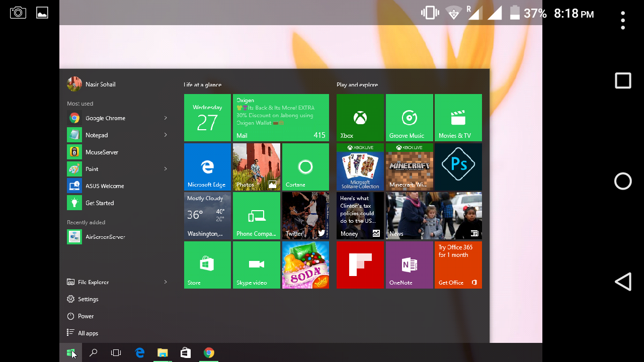Tap the Android recent apps square button
The image size is (644, 362).
[623, 80]
